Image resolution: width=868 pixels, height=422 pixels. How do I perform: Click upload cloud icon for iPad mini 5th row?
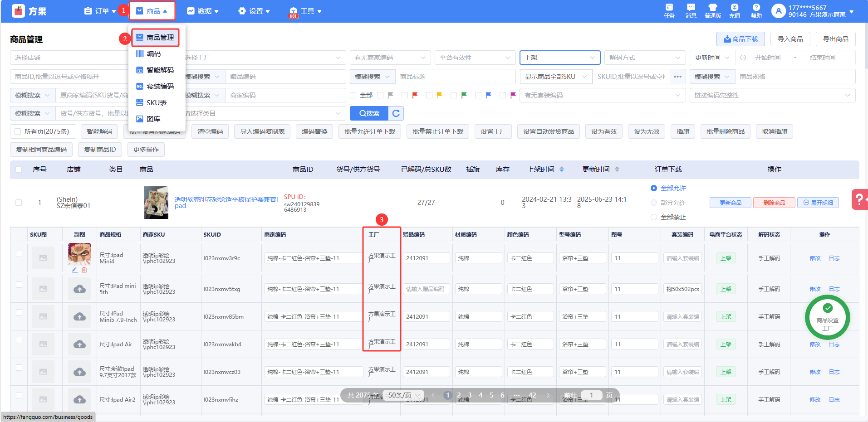tap(79, 289)
